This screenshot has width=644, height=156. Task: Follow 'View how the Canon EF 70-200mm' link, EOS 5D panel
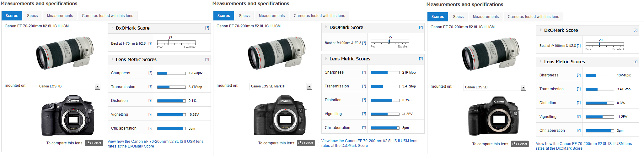tap(584, 146)
